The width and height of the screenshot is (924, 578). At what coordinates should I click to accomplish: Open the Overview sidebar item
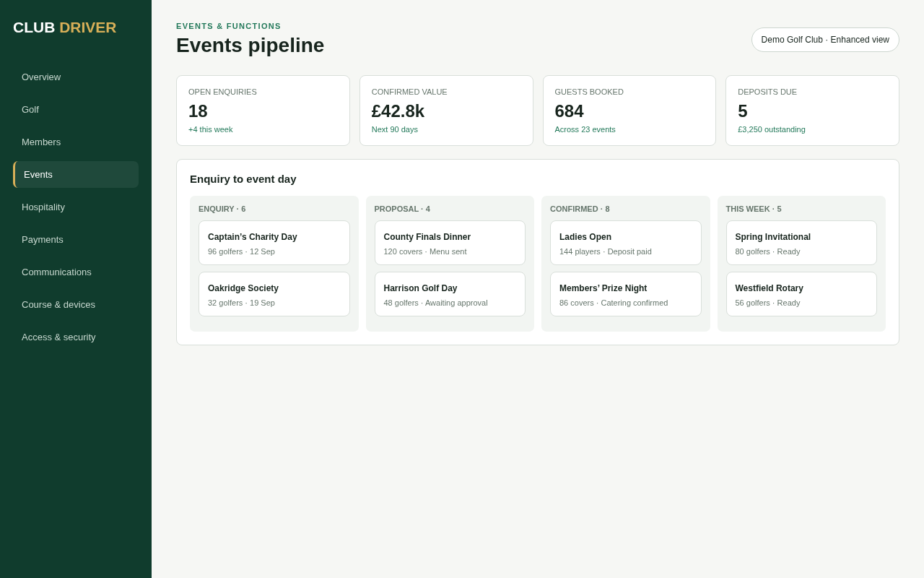(76, 77)
